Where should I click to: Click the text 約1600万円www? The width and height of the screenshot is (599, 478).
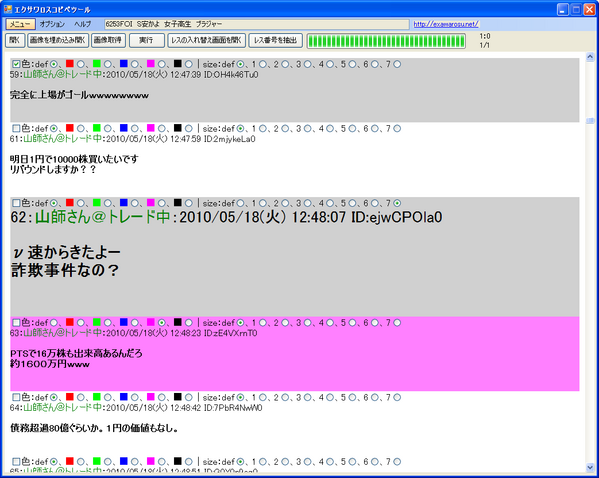tap(50, 364)
